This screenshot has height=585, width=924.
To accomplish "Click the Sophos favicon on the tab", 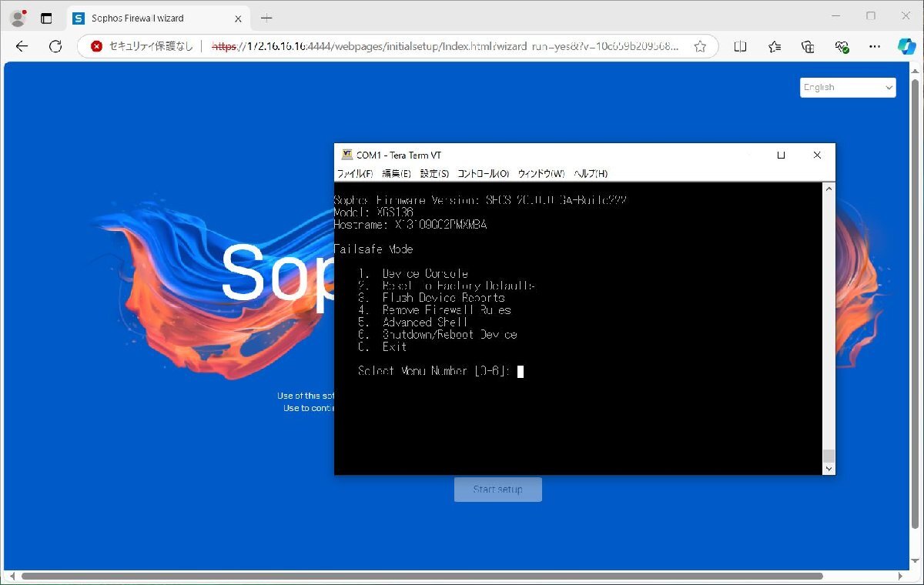I will tap(79, 18).
